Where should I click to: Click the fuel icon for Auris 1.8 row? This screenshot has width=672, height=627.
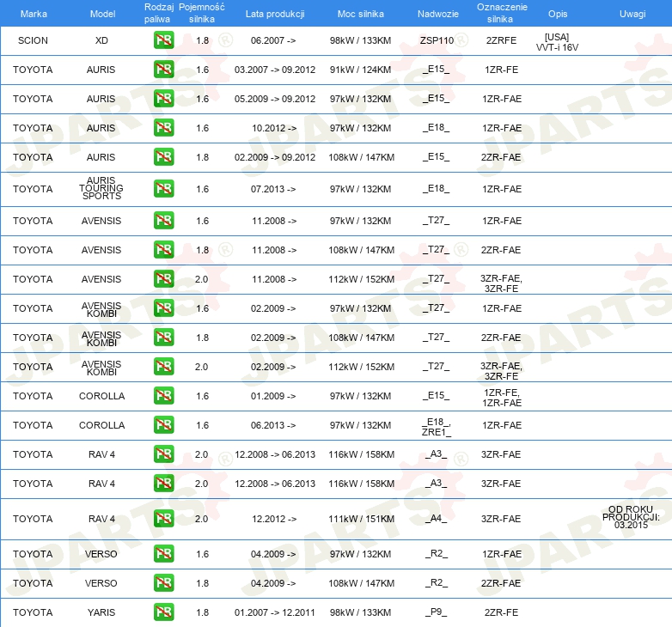(163, 157)
